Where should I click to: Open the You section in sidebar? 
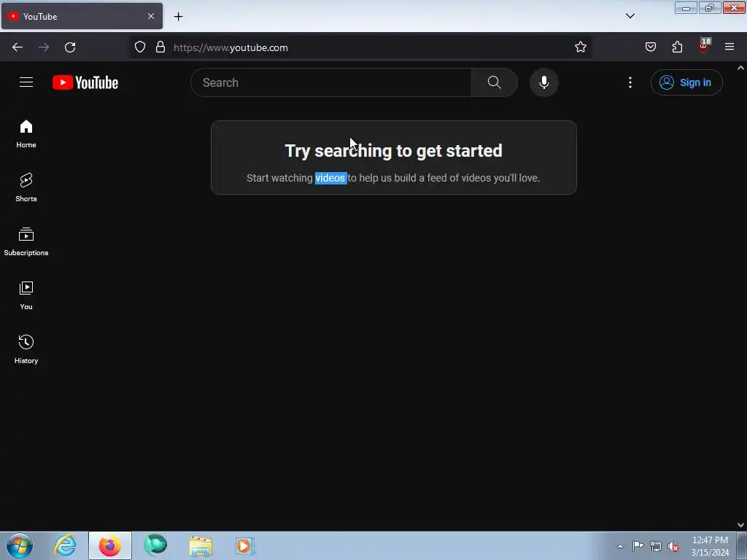point(26,295)
